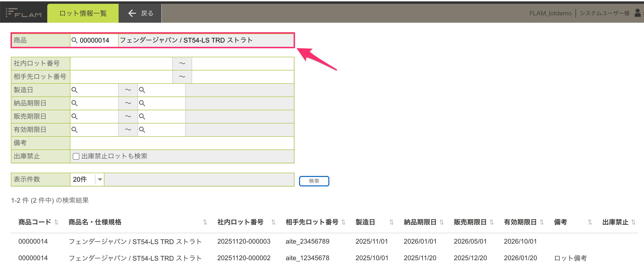Sort by 製造日 column arrows
This screenshot has height=272, width=644.
coord(391,222)
